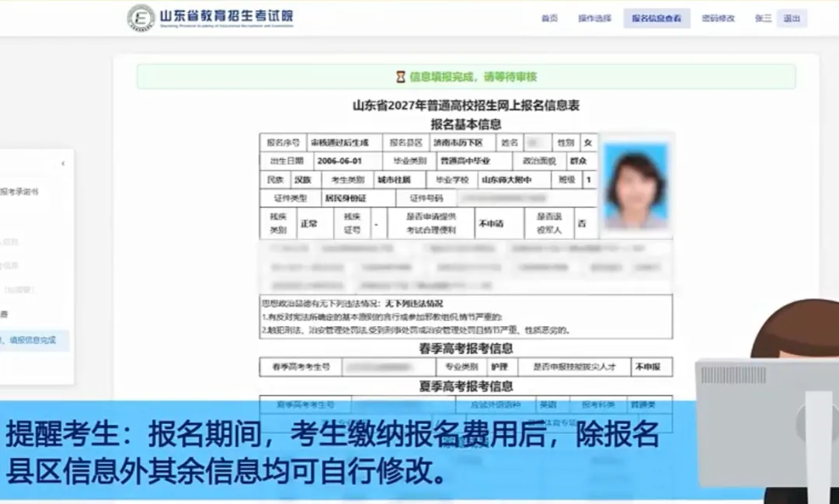Click the label 政治面貌
The height and width of the screenshot is (504, 839).
539,161
